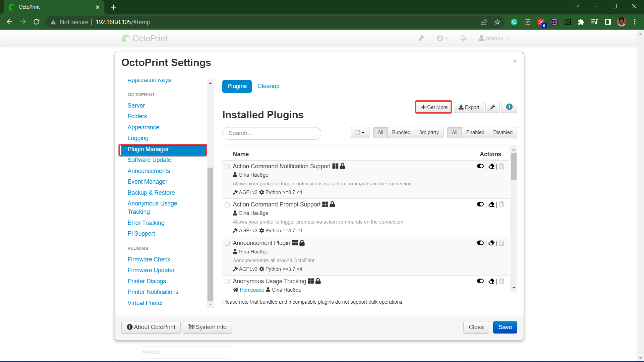
Task: Click Close button in settings dialog
Action: tap(476, 327)
